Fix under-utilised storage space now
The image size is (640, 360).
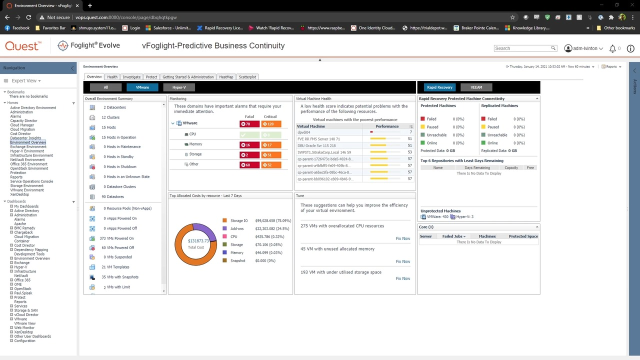(x=402, y=278)
